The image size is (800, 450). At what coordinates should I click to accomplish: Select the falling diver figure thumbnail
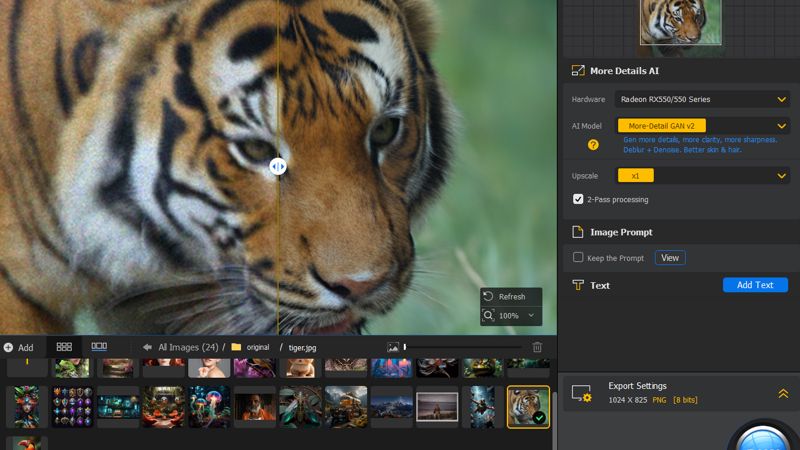pyautogui.click(x=483, y=407)
